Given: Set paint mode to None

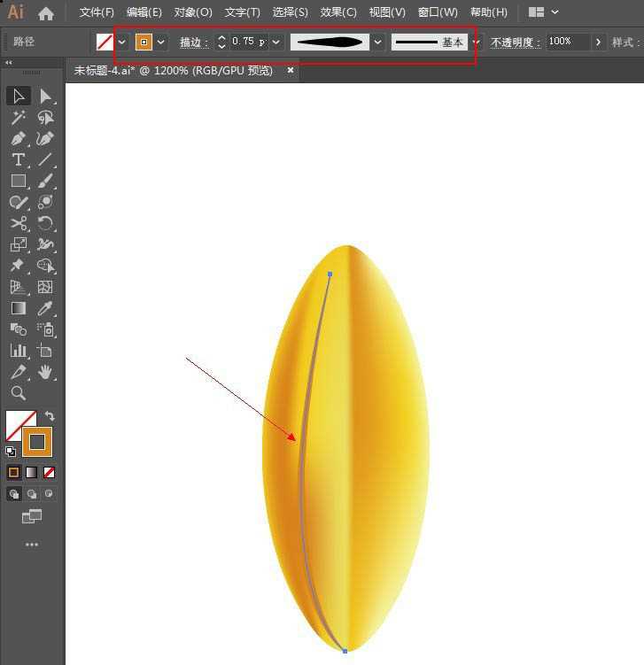Looking at the screenshot, I should [x=50, y=472].
